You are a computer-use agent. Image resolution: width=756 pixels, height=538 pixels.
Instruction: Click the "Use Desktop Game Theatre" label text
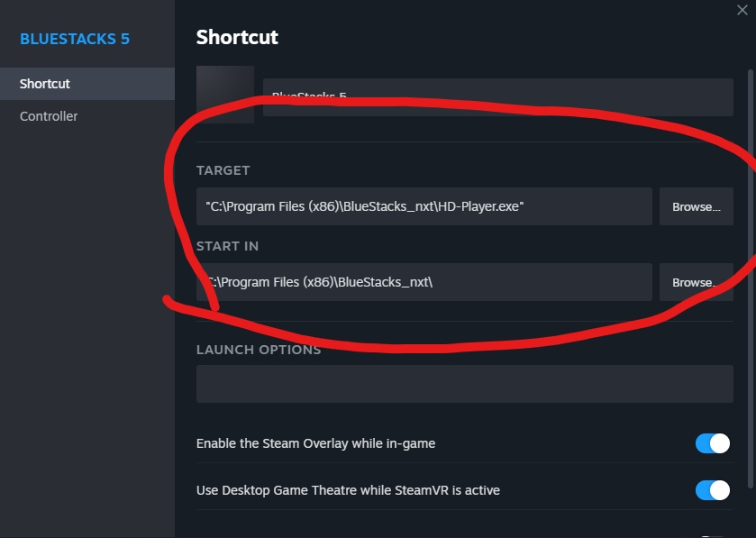pos(348,490)
